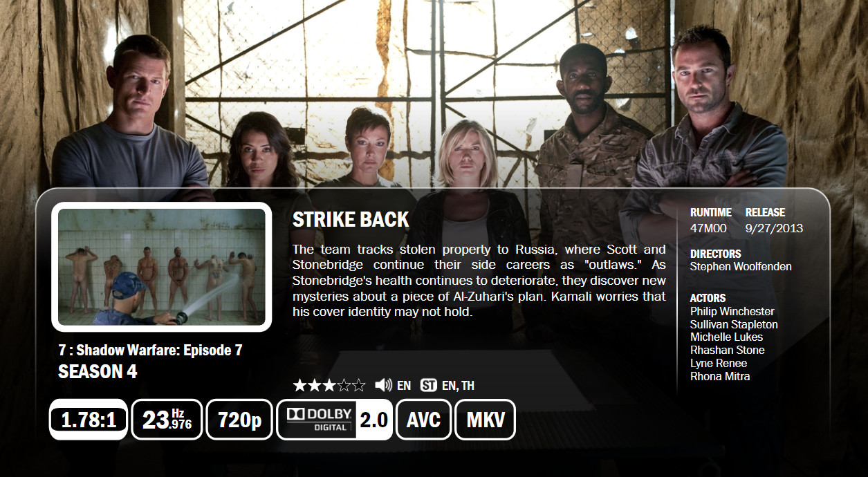This screenshot has width=868, height=477.
Task: Click the episode plot description text
Action: [479, 280]
